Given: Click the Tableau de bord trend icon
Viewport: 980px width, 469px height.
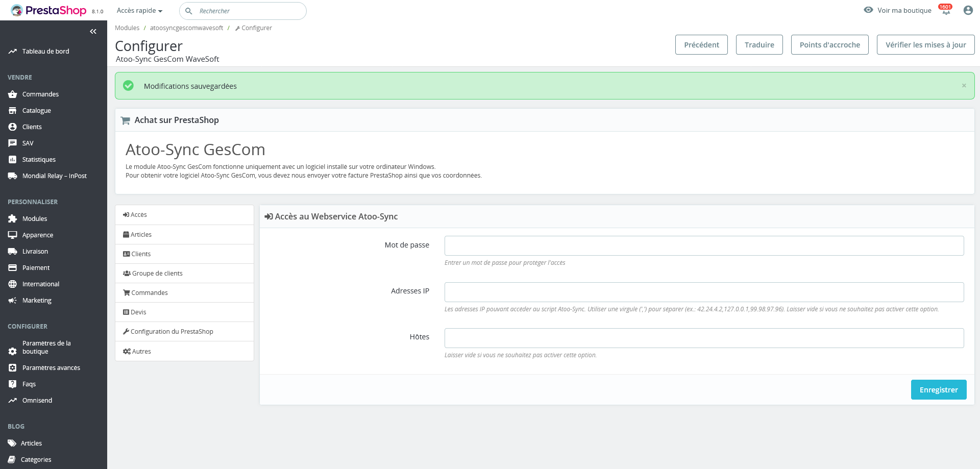Looking at the screenshot, I should click(x=13, y=52).
